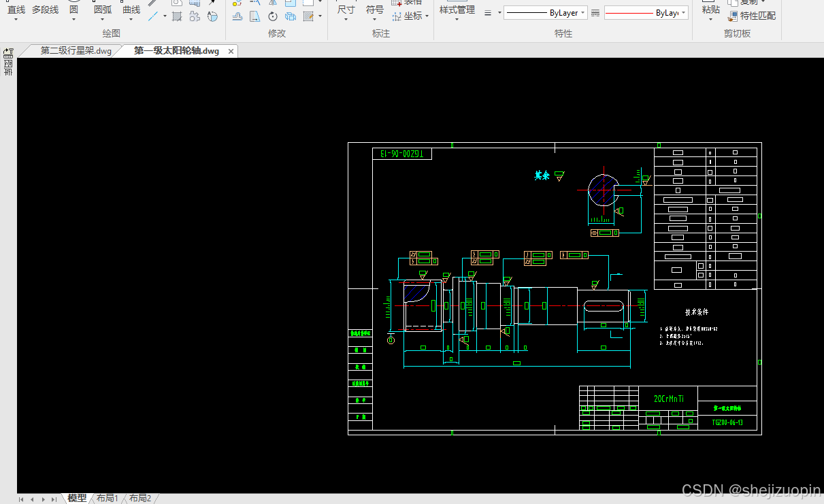824x504 pixels.
Task: Click the rotate icon in 修改 panel
Action: coord(273,16)
